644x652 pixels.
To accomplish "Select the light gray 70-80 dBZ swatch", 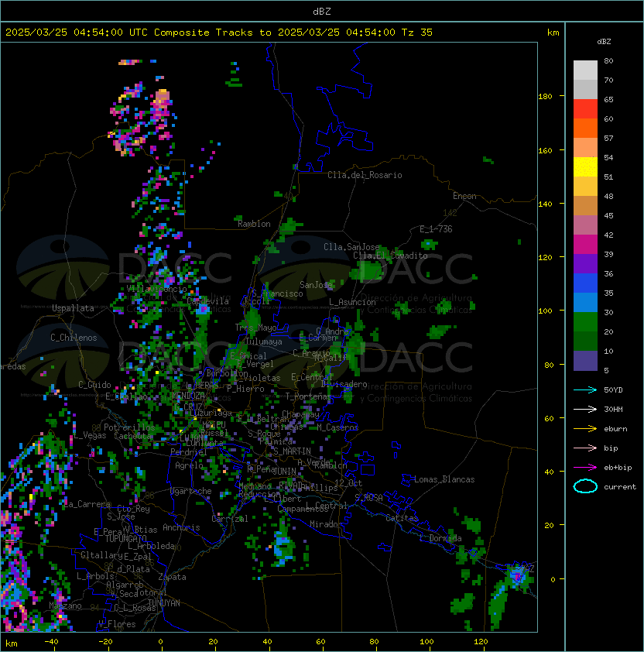I will click(585, 70).
